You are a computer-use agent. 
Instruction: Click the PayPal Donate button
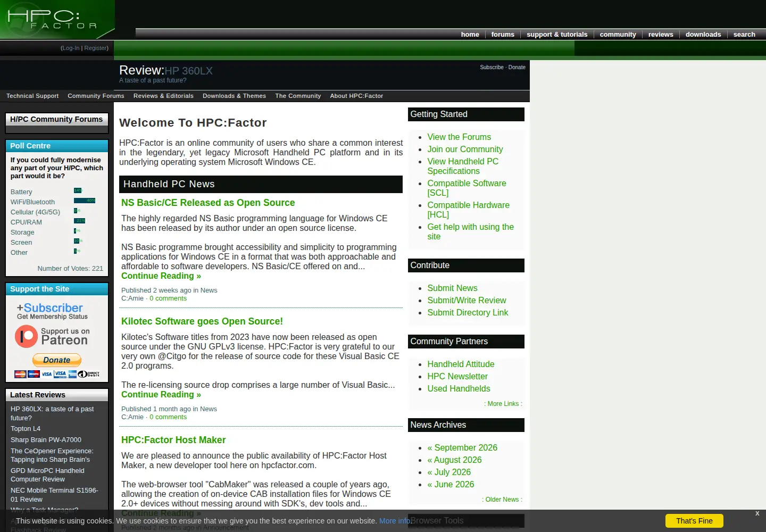[x=57, y=360]
